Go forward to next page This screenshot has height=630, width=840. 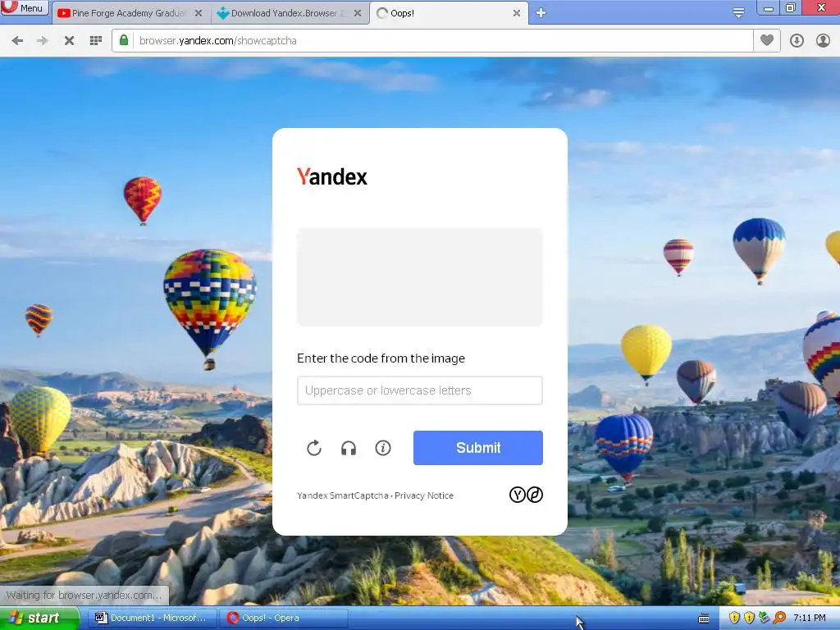pyautogui.click(x=43, y=41)
